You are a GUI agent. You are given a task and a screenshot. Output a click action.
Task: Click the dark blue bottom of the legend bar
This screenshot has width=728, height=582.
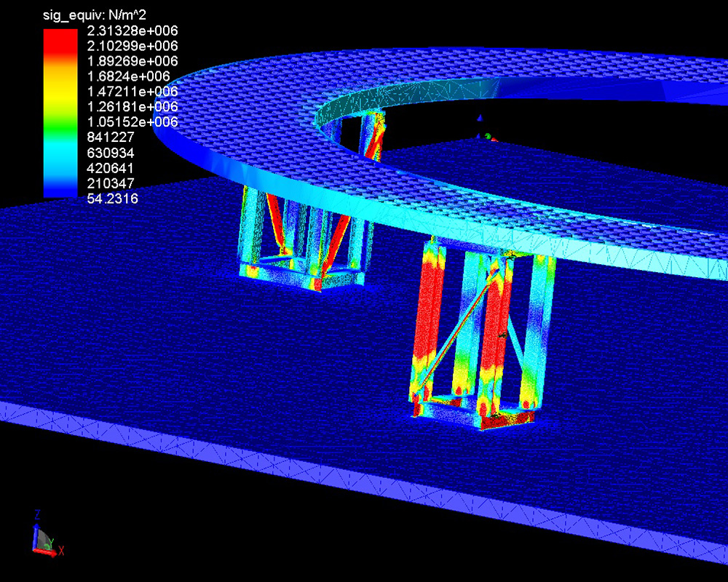tap(60, 191)
